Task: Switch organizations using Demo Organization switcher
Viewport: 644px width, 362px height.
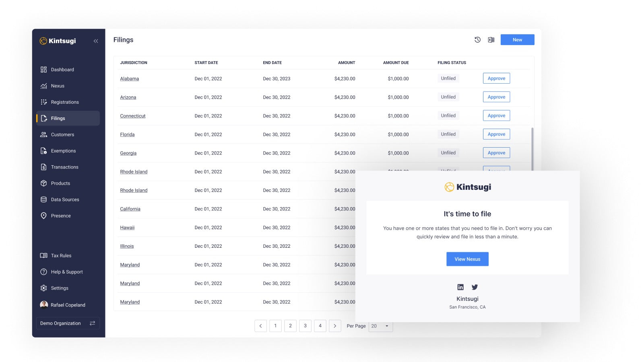Action: 92,323
